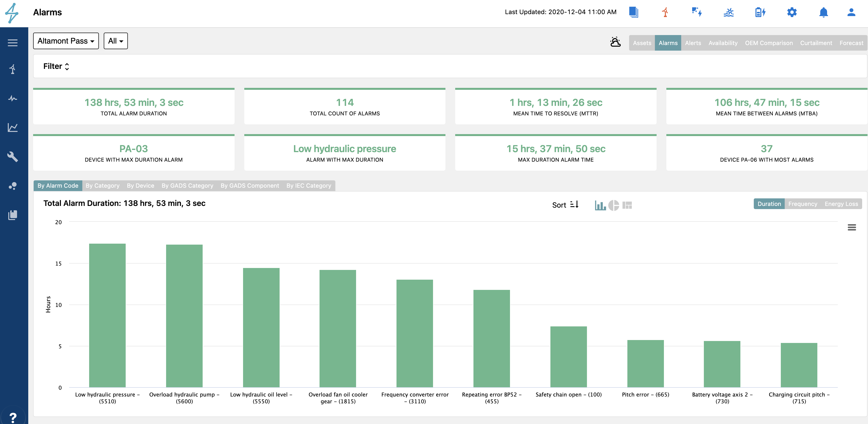Select the By Alarm Code tab

[58, 185]
